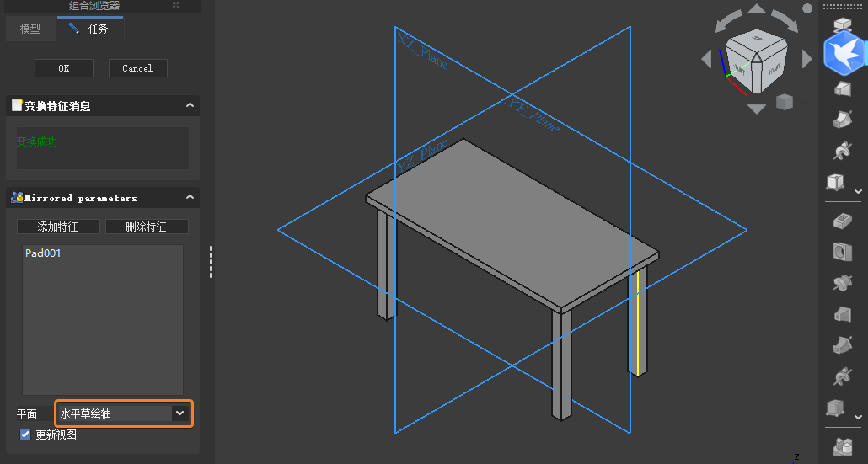This screenshot has width=868, height=464.
Task: Switch to the 任务 tab
Action: click(x=90, y=29)
